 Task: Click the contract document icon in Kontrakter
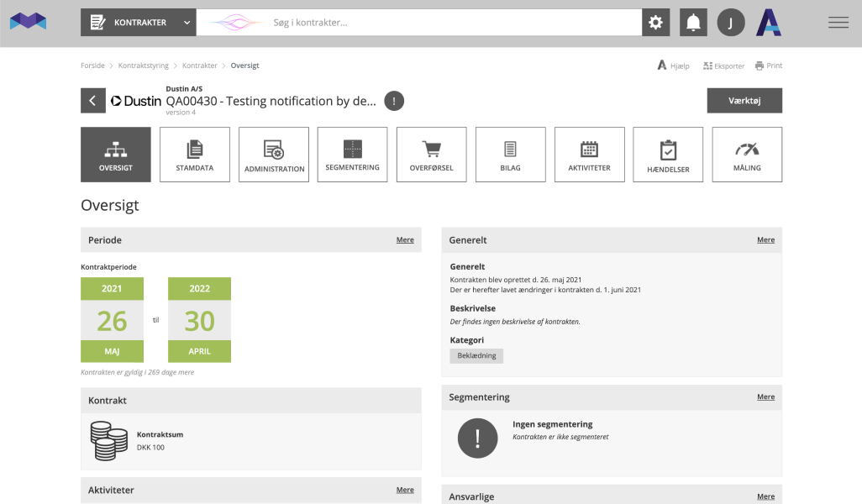pos(97,23)
